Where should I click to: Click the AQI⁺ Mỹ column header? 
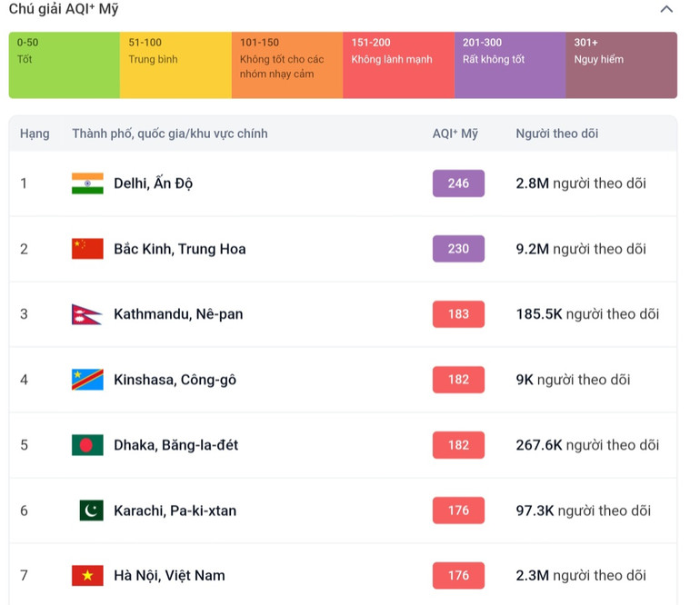coord(455,134)
